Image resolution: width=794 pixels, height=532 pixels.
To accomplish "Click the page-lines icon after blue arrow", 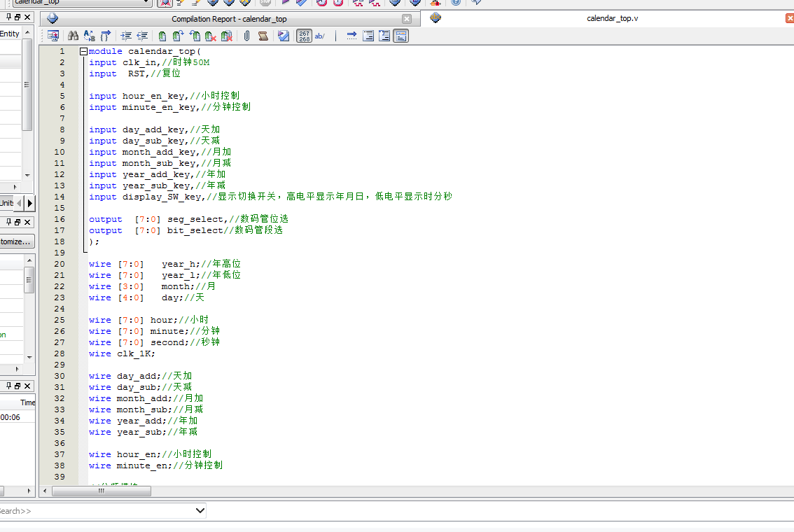I will pos(368,36).
